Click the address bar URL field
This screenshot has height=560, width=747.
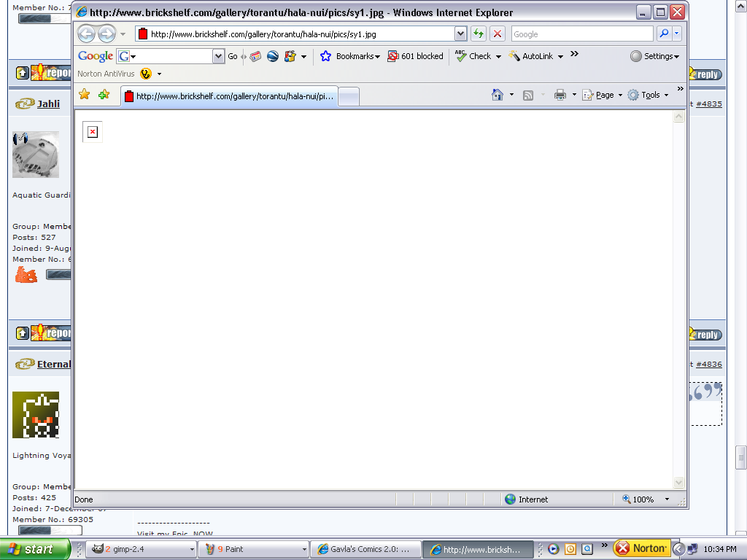click(x=295, y=34)
